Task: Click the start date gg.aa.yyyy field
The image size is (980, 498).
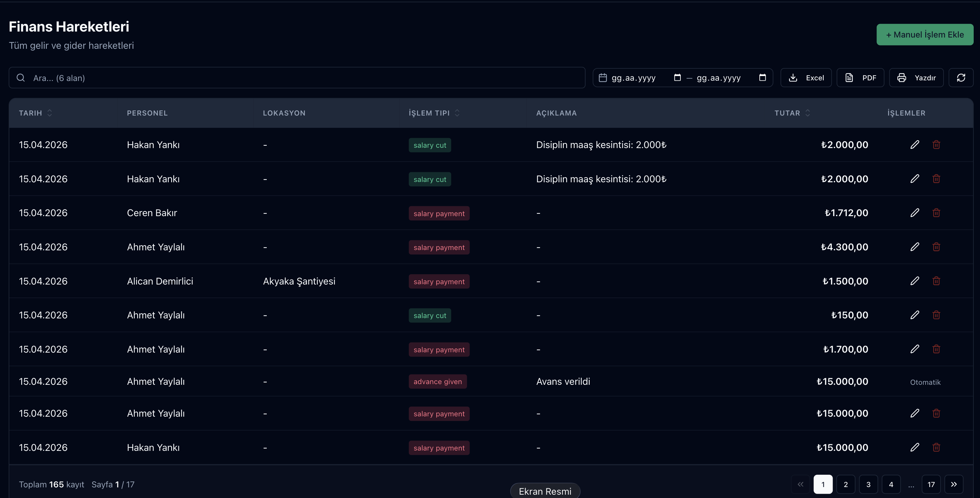Action: tap(633, 78)
